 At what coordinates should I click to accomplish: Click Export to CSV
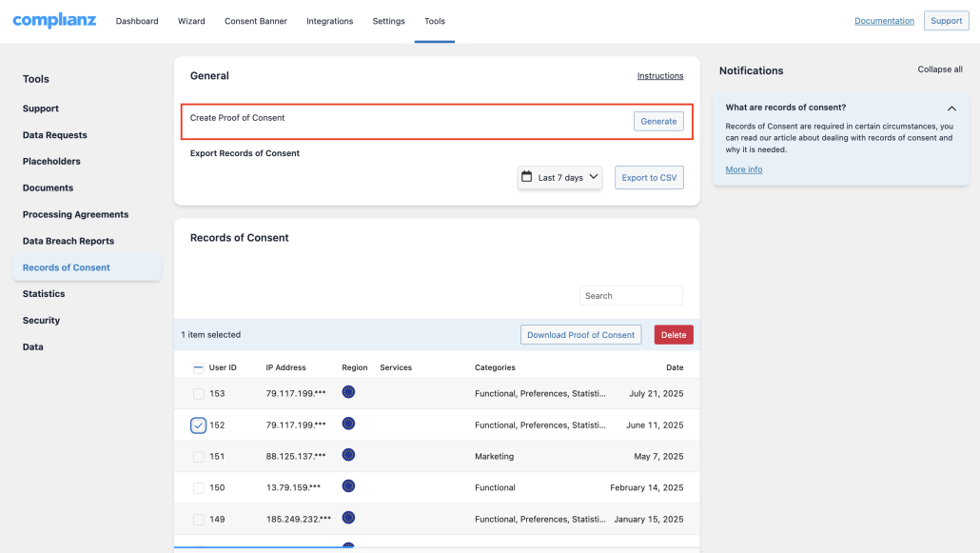tap(649, 178)
